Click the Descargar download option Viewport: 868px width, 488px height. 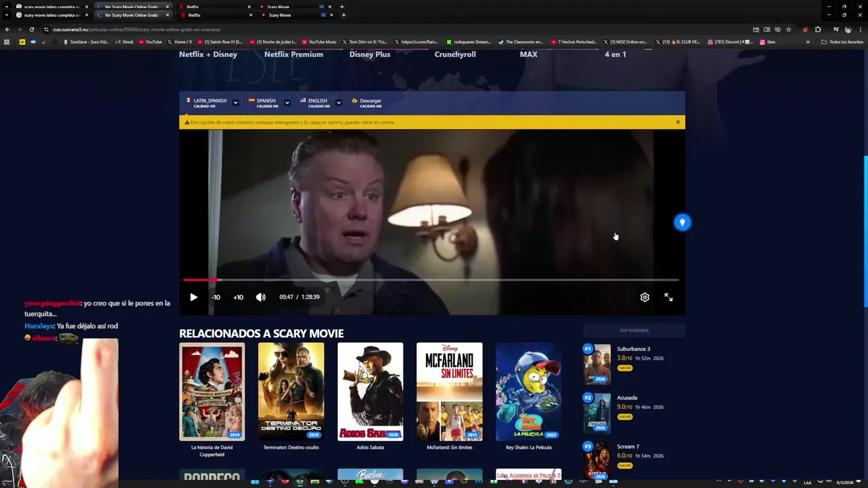tap(367, 103)
